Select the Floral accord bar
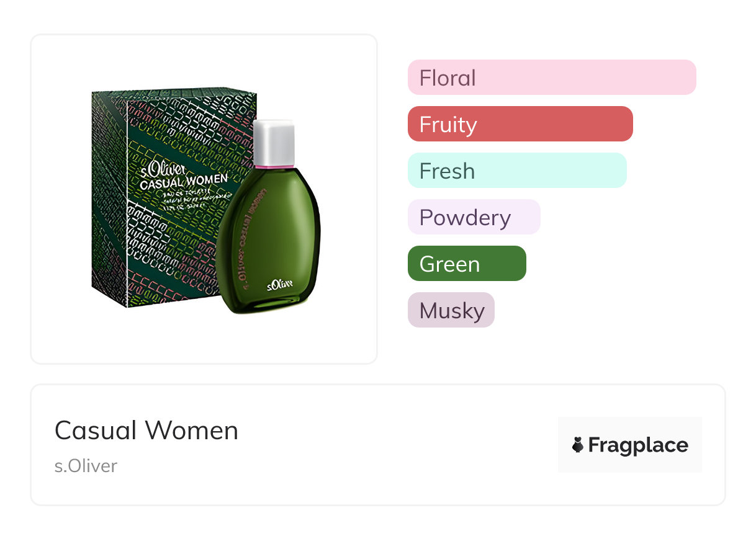This screenshot has width=756, height=536. click(551, 78)
